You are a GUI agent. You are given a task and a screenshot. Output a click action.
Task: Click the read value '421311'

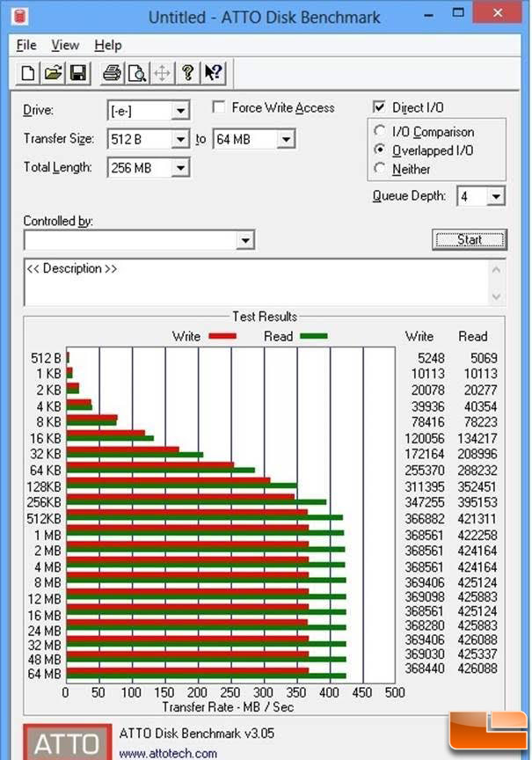pos(477,519)
